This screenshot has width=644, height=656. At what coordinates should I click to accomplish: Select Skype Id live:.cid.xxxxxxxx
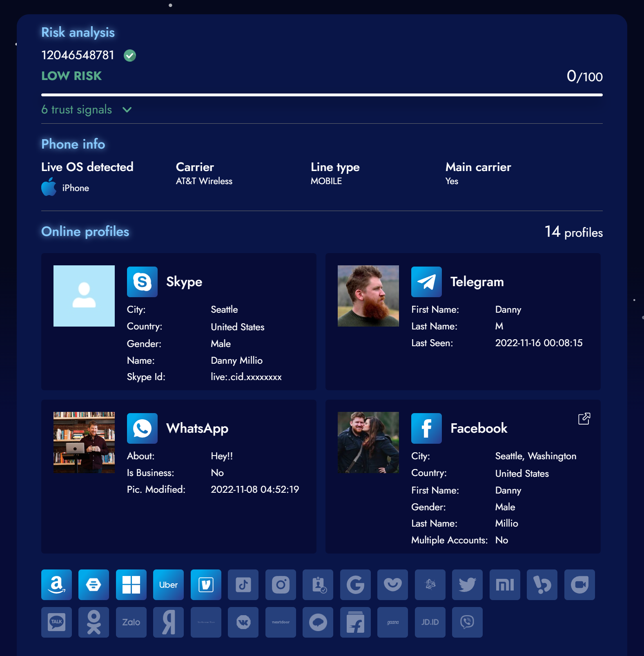pos(246,377)
